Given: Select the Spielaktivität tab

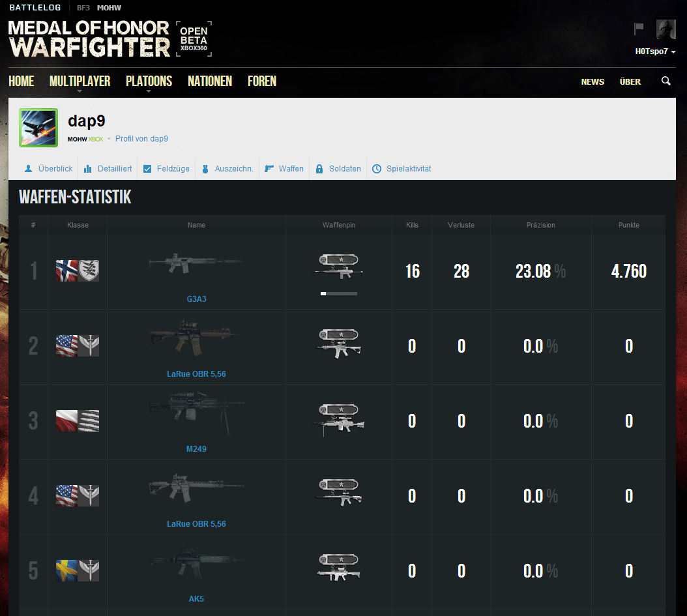Looking at the screenshot, I should [402, 169].
